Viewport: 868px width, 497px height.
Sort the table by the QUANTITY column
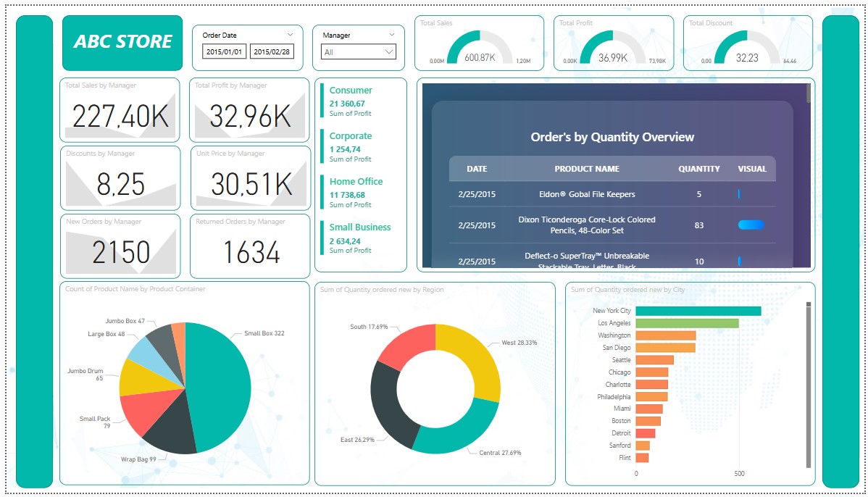click(698, 168)
